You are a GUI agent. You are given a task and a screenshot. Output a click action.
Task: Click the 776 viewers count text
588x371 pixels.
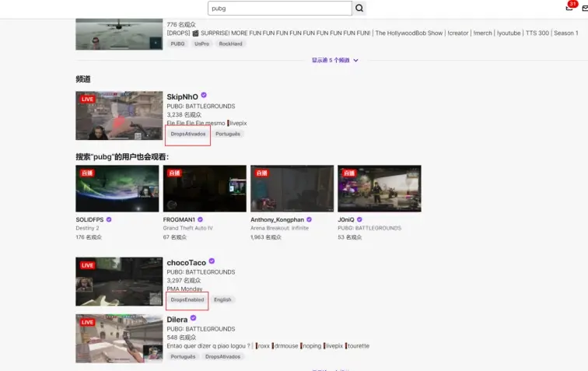[181, 24]
